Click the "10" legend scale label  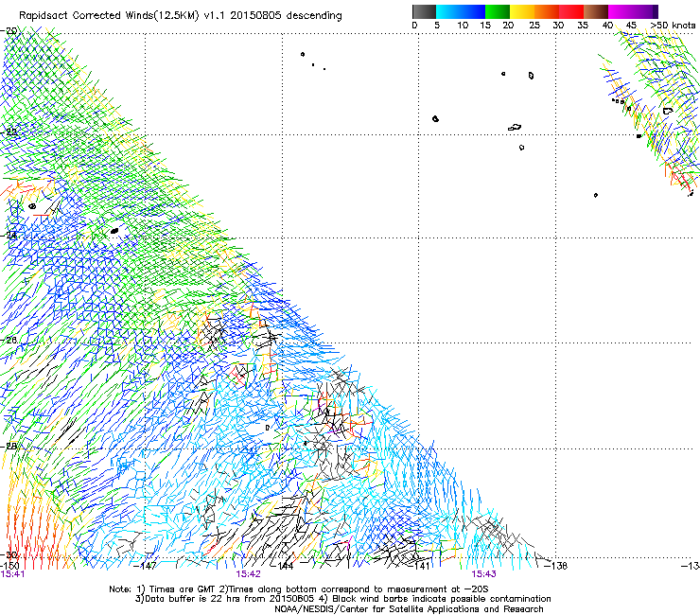463,26
